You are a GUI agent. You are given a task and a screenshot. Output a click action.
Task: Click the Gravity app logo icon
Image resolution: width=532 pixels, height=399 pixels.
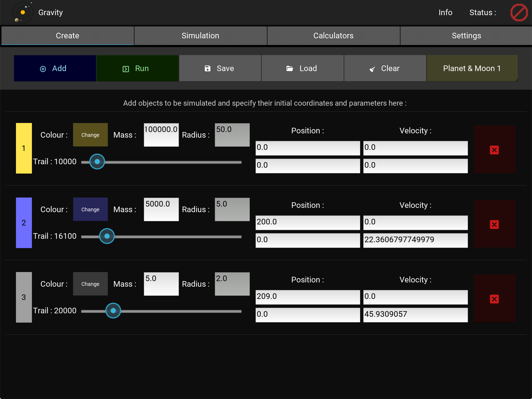click(x=23, y=13)
